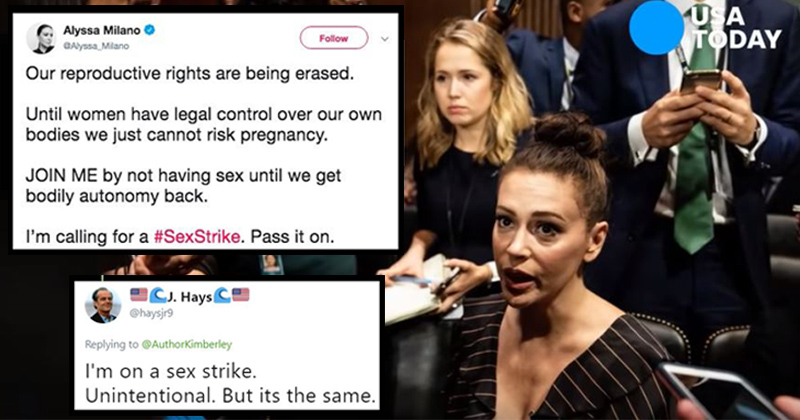Screen dimensions: 800x420
Task: Click the @AuthorKimberley reply mention
Action: pyautogui.click(x=186, y=344)
